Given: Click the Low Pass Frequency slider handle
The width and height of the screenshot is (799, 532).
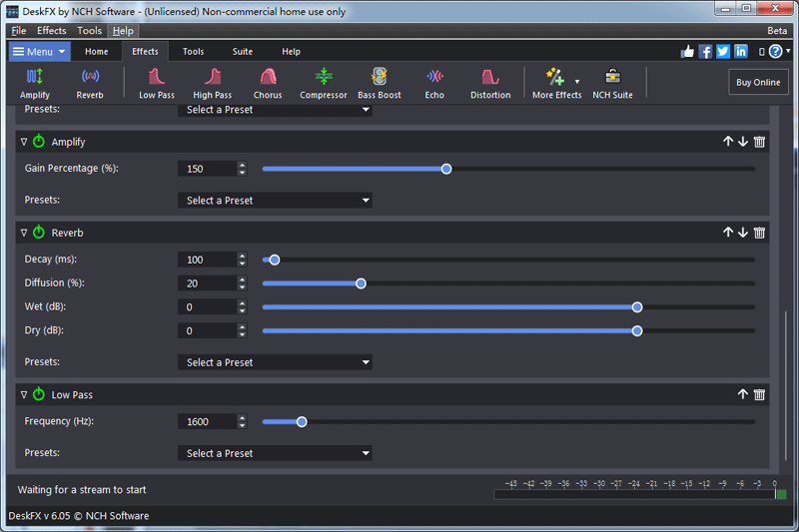Looking at the screenshot, I should click(x=302, y=421).
